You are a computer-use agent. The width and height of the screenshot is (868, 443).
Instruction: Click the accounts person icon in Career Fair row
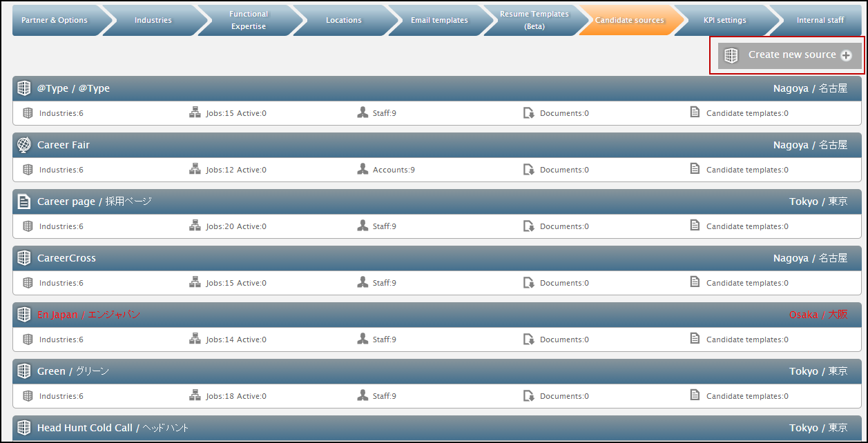(363, 169)
